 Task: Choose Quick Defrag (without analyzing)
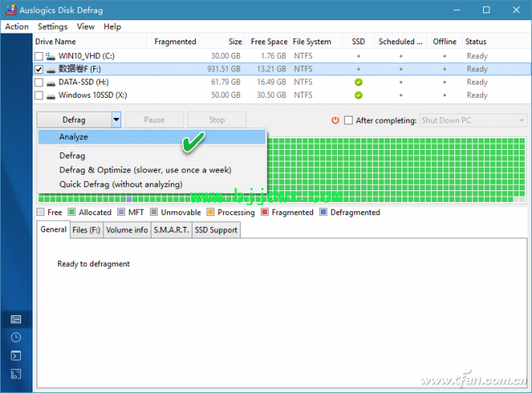coord(151,184)
